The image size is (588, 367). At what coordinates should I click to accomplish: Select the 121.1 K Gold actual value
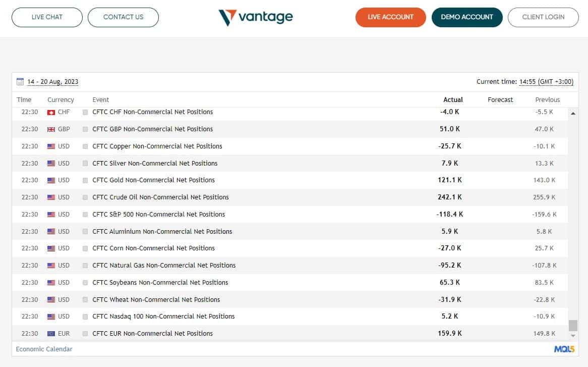[x=450, y=180]
